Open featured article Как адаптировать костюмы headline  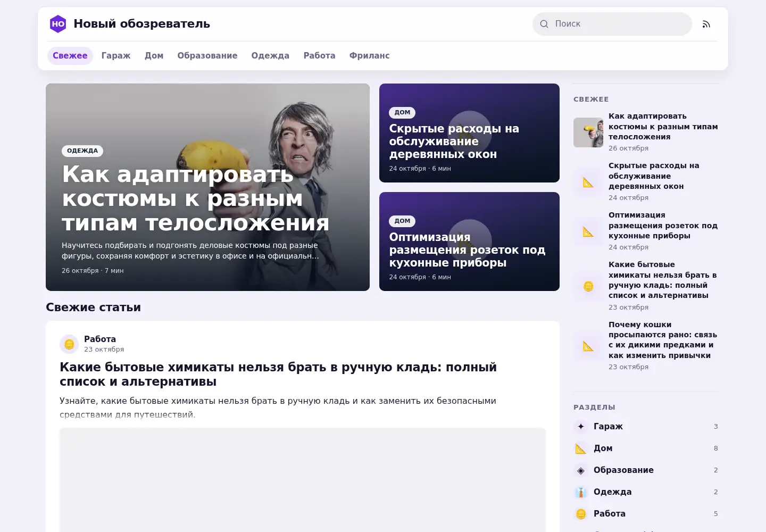point(196,198)
